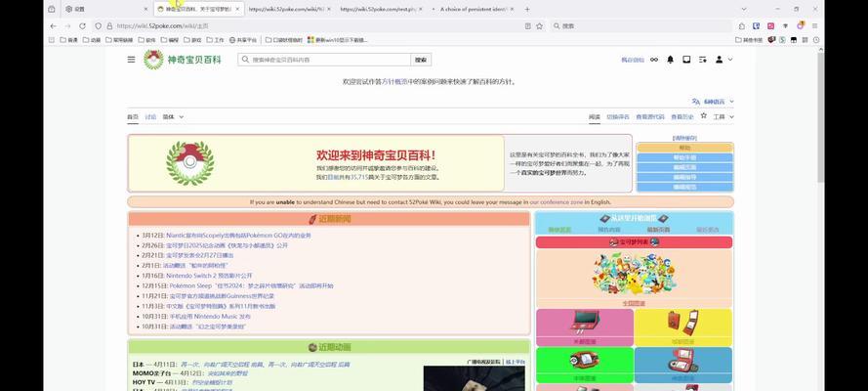Click the browser address bar URL
Image resolution: width=868 pixels, height=391 pixels.
click(163, 26)
